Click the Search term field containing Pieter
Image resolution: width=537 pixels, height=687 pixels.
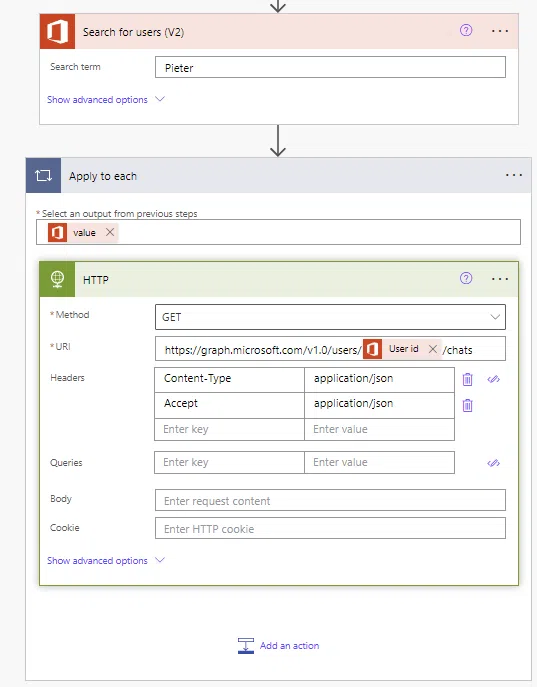point(330,67)
